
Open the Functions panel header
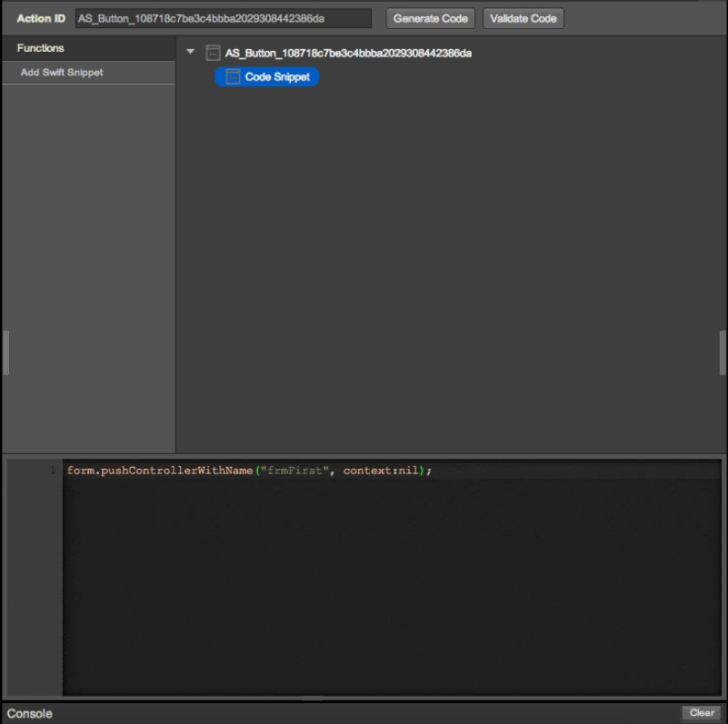click(89, 48)
